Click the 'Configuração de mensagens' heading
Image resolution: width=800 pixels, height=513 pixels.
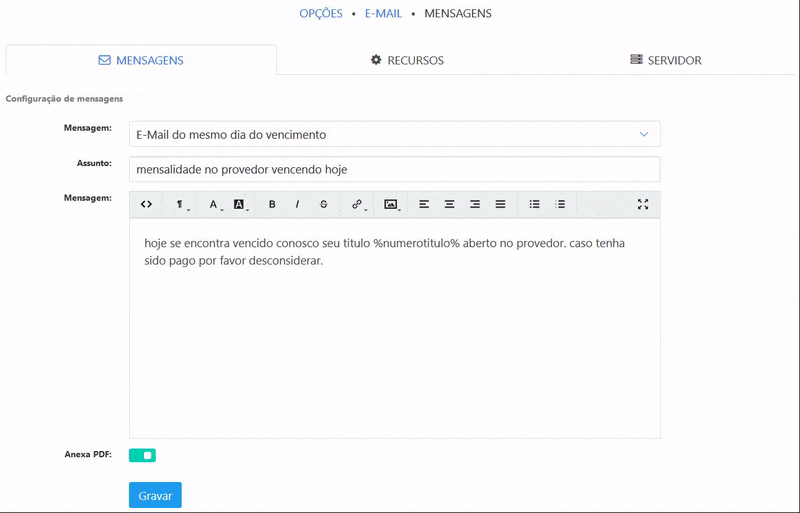pos(64,99)
